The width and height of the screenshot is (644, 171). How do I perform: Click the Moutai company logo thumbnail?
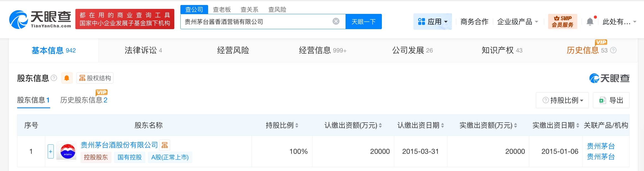click(x=67, y=151)
